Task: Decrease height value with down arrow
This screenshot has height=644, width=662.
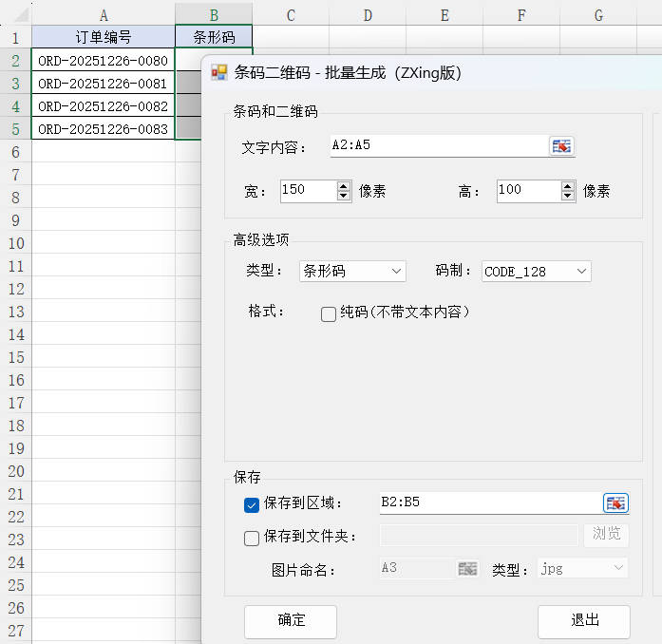Action: (568, 196)
